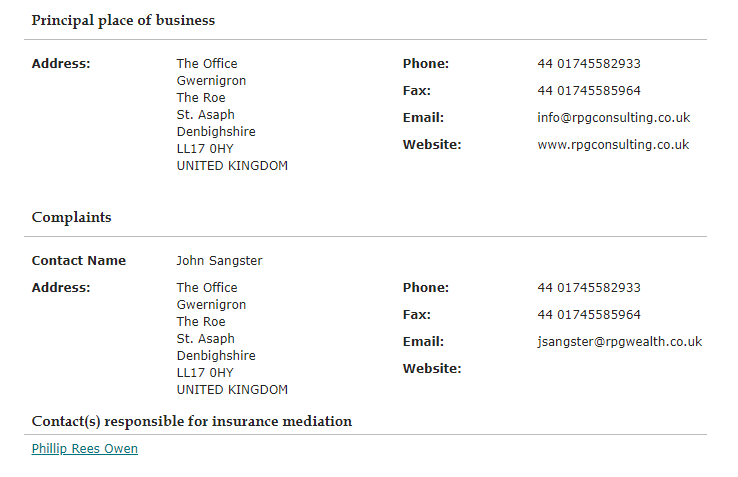Click LL17 0HY postcode in principal address
Screen dimensions: 738x477
click(x=205, y=149)
